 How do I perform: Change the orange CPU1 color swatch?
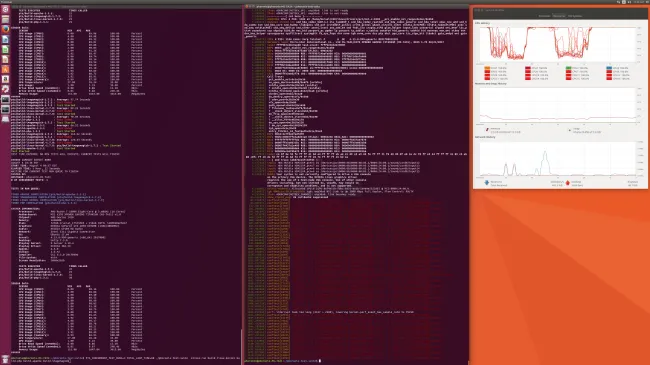[487, 68]
